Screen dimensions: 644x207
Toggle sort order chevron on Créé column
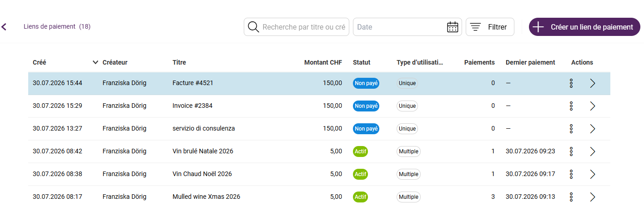point(96,62)
